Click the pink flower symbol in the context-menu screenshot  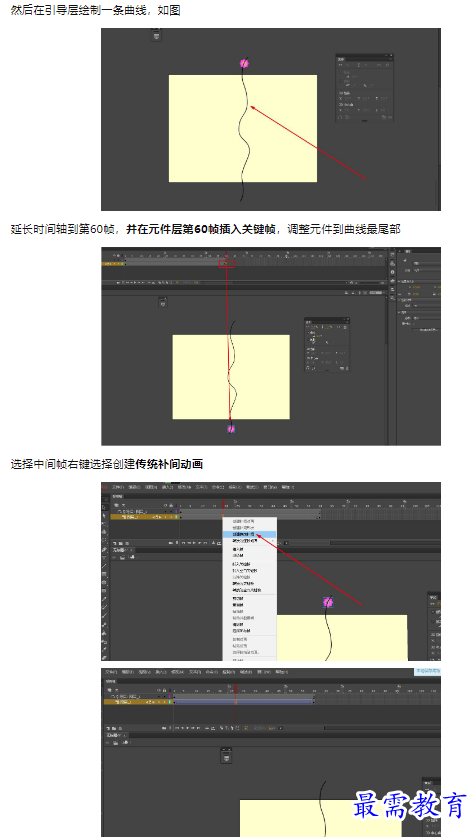[328, 602]
